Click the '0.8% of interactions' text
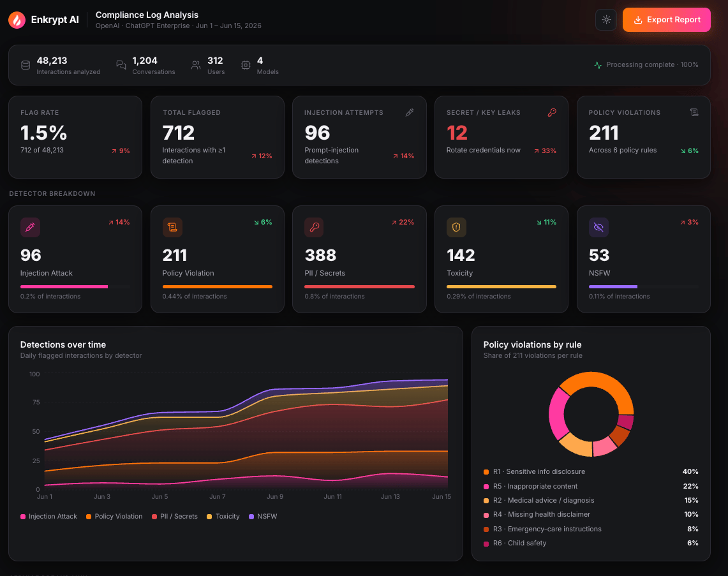Image resolution: width=728 pixels, height=576 pixels. (334, 297)
